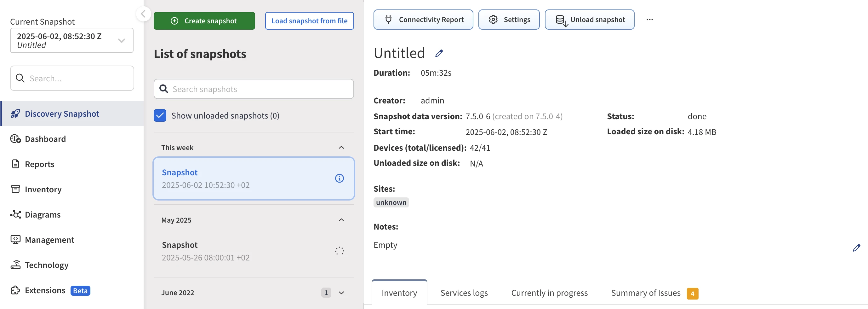Click the Unload snapshot button
The image size is (868, 309).
tap(589, 20)
